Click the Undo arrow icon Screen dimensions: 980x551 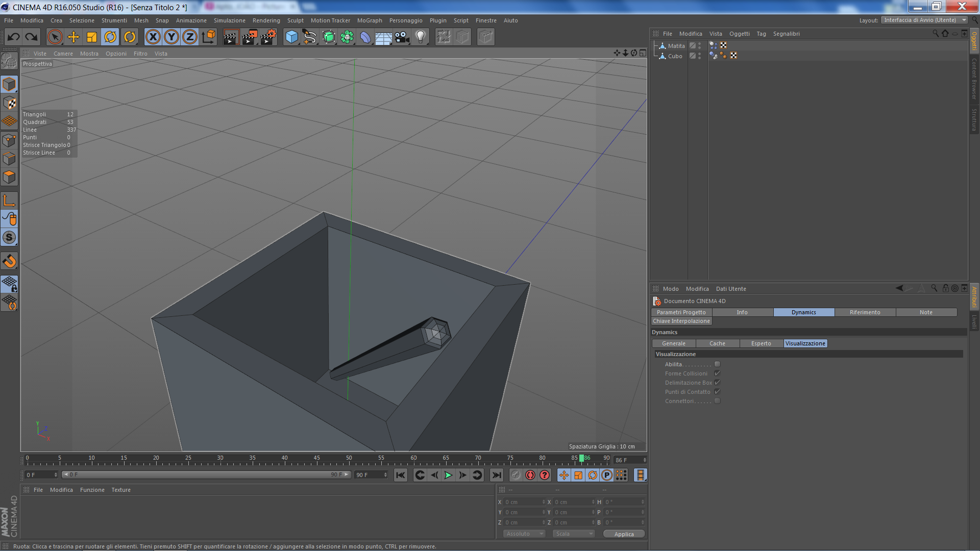click(x=14, y=37)
